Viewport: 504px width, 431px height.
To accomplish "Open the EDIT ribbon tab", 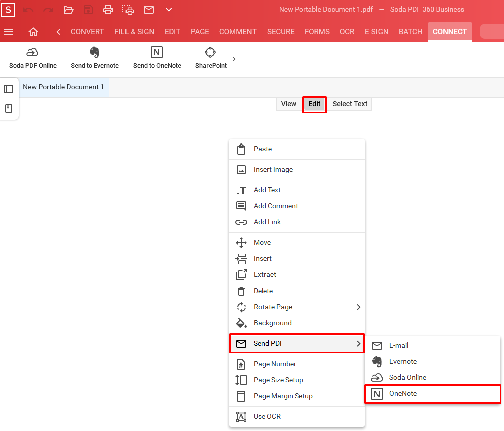I will coord(172,32).
